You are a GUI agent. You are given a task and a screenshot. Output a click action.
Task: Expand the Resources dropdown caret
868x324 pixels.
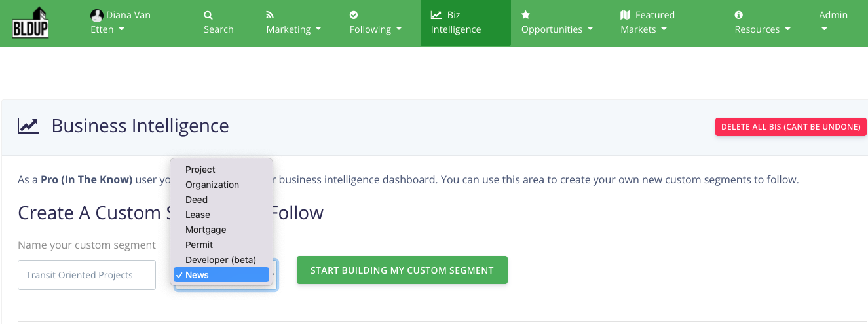788,29
